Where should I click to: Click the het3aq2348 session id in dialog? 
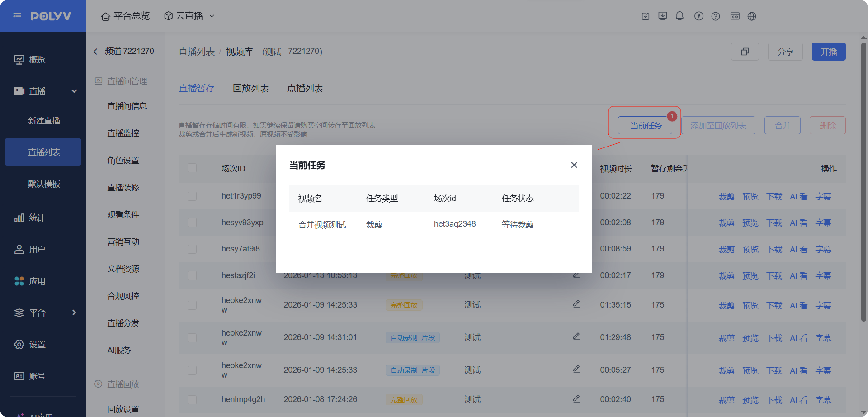click(455, 224)
